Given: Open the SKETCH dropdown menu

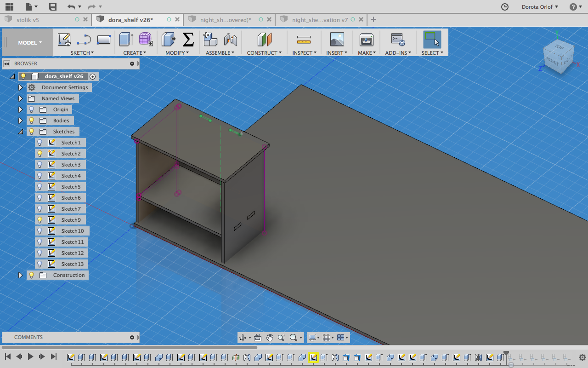Looking at the screenshot, I should (x=82, y=53).
